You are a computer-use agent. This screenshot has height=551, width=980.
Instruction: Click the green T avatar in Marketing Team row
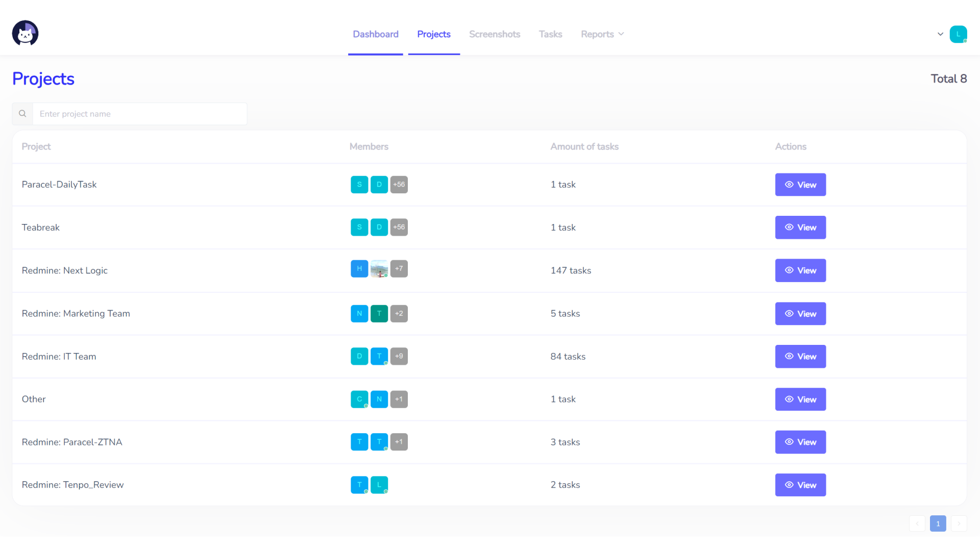point(379,314)
